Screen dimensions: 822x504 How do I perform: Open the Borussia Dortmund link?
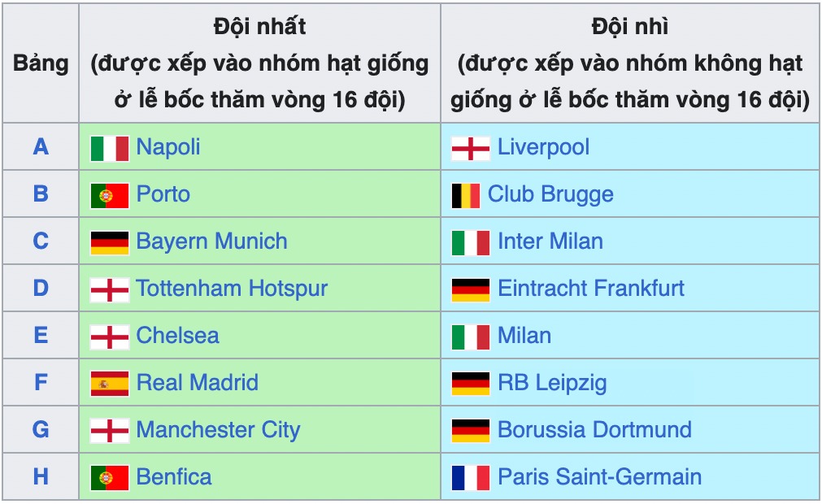594,430
